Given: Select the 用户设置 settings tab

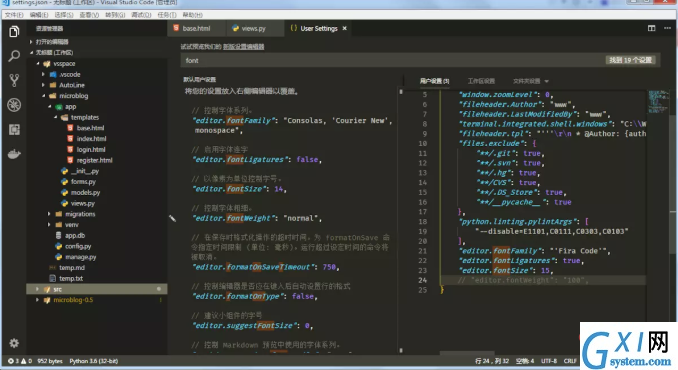Looking at the screenshot, I should click(x=434, y=81).
